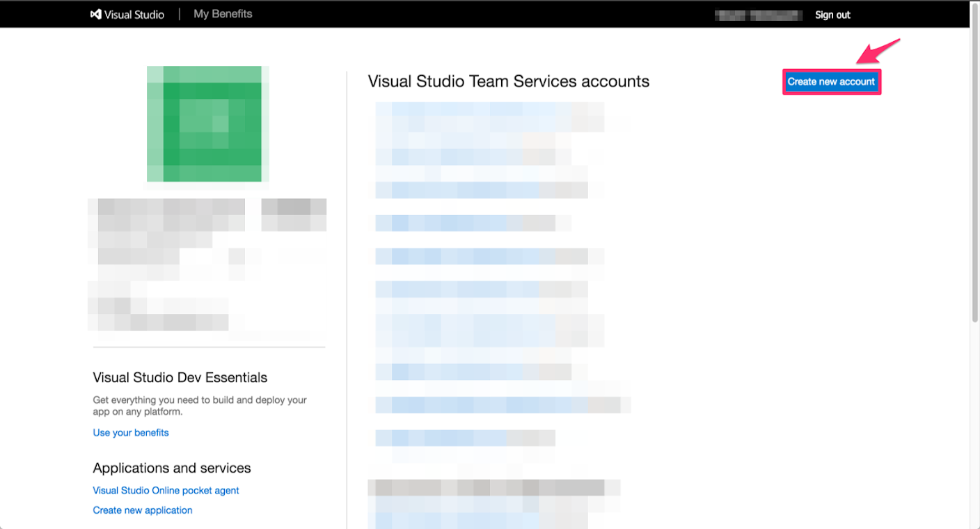Click the blurred username beside Sign out

[x=758, y=15]
